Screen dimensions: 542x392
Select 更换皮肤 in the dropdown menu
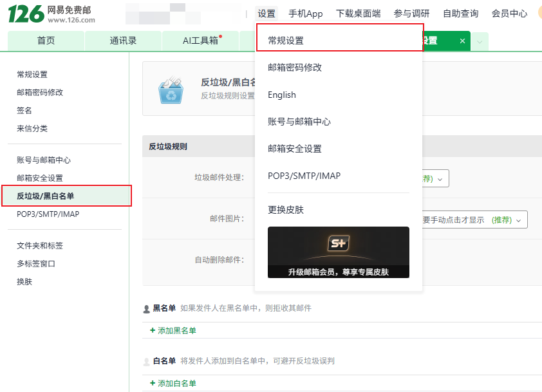(x=286, y=210)
